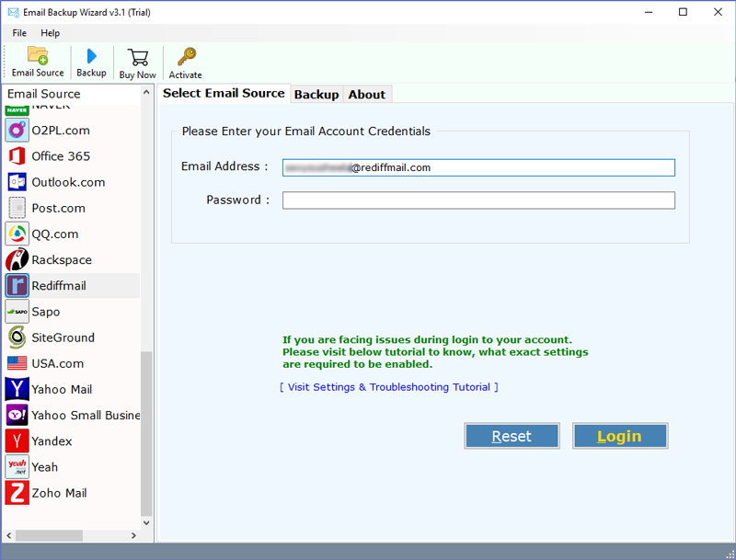The width and height of the screenshot is (736, 560).
Task: Click the Activate key icon
Action: coord(186,57)
